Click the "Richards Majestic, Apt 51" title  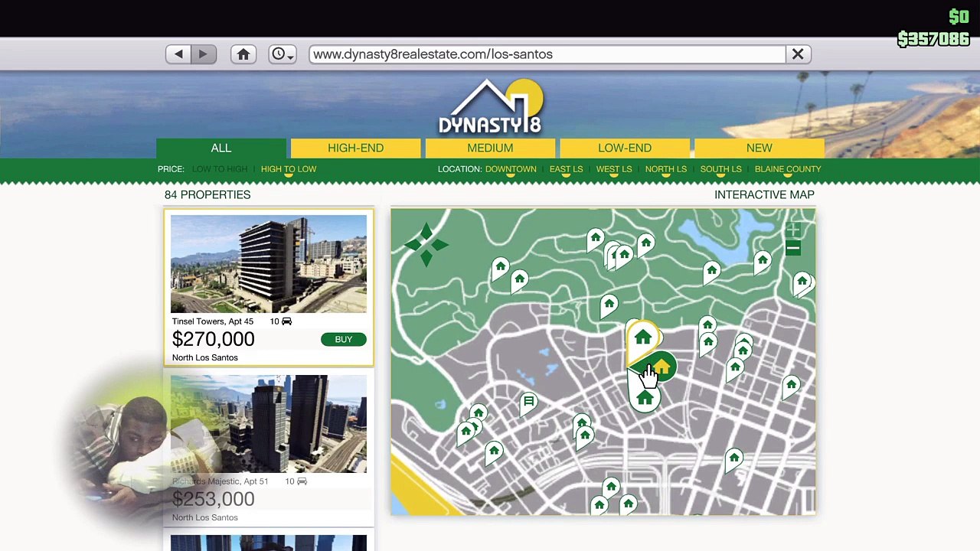(220, 481)
